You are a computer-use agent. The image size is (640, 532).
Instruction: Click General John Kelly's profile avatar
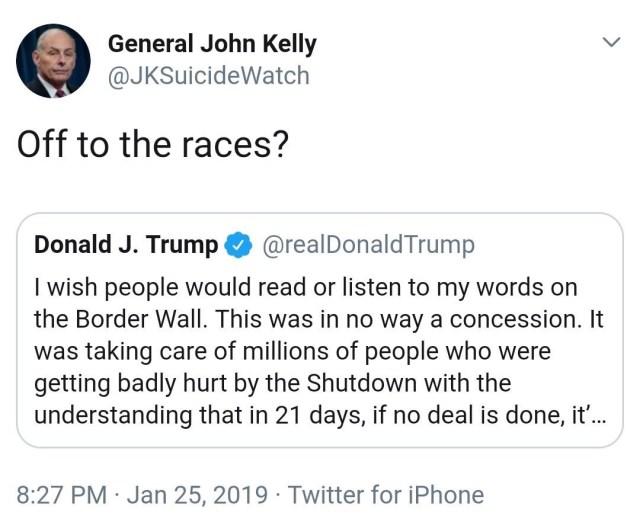[53, 60]
